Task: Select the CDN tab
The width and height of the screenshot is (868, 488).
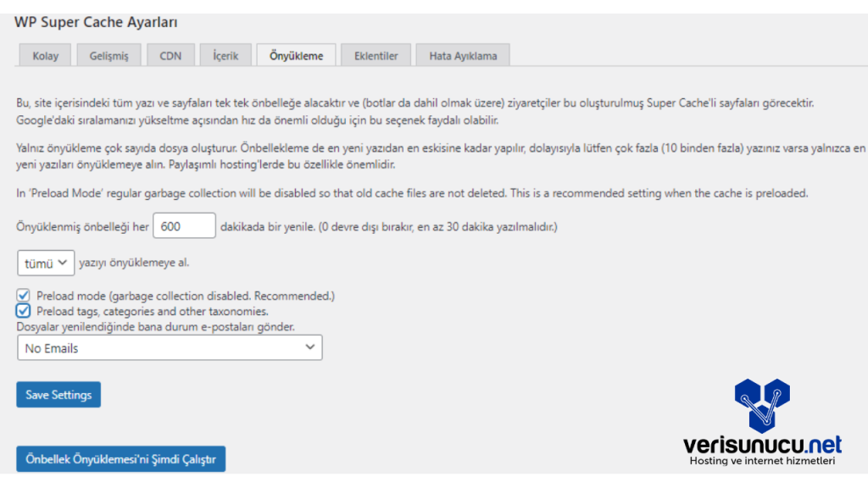Action: pyautogui.click(x=170, y=56)
